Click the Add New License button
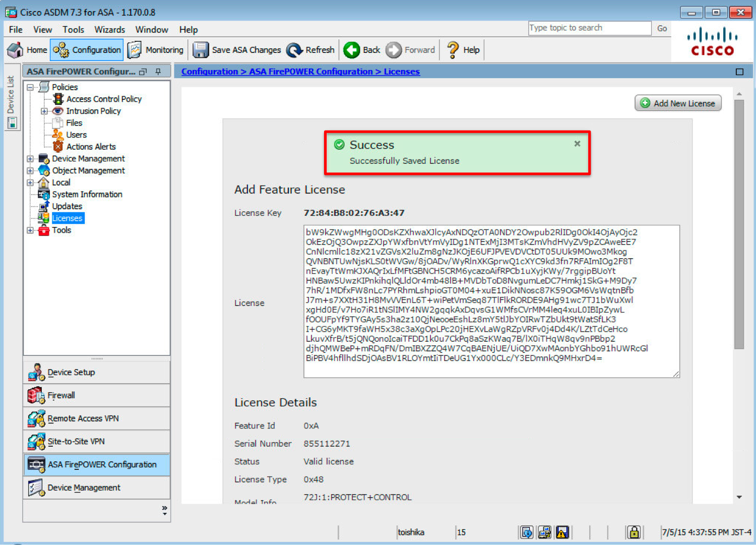 pos(678,103)
